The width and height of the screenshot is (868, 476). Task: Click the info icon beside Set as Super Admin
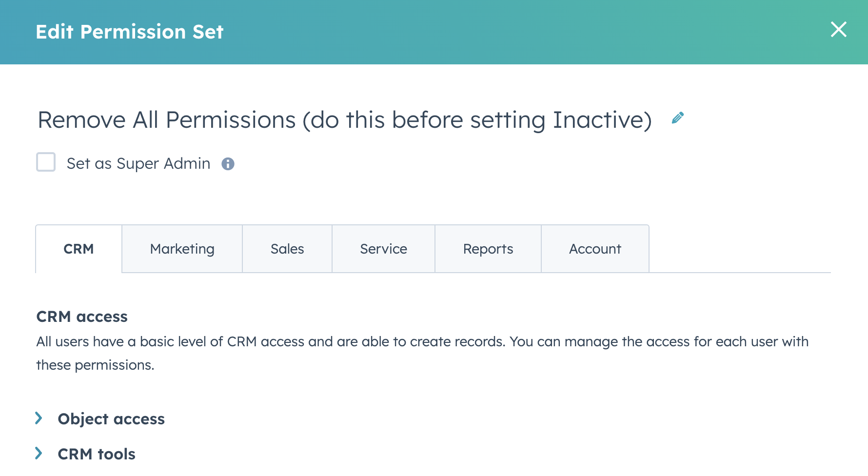pyautogui.click(x=228, y=163)
